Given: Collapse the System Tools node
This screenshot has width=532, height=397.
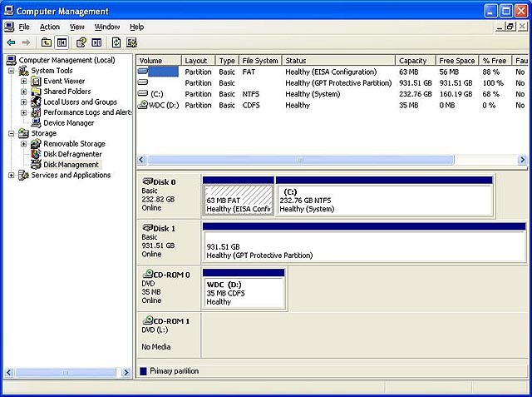Looking at the screenshot, I should point(12,72).
